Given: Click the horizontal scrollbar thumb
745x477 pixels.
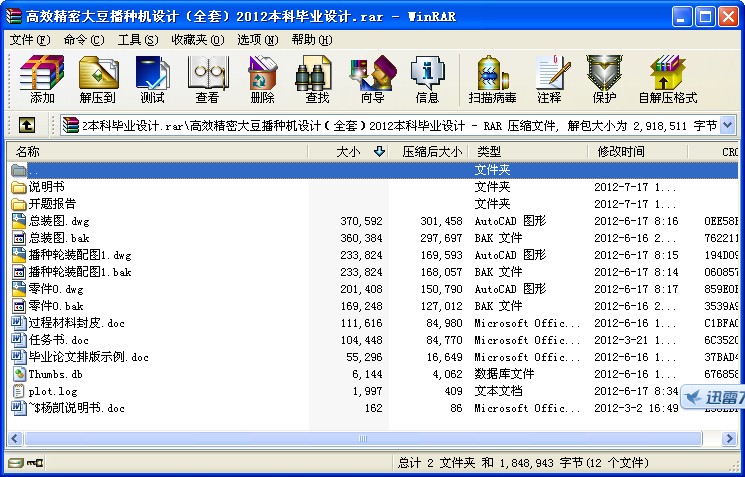Looking at the screenshot, I should point(363,439).
